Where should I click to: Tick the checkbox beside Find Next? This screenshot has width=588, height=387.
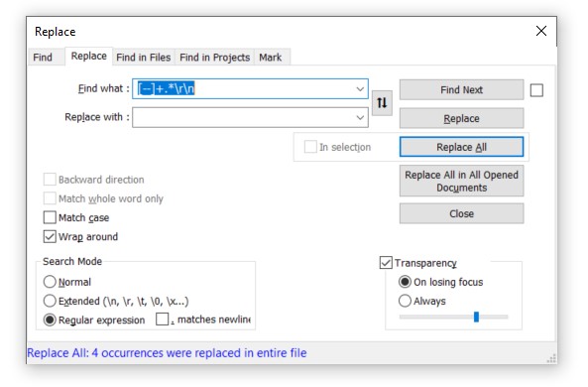pyautogui.click(x=536, y=90)
